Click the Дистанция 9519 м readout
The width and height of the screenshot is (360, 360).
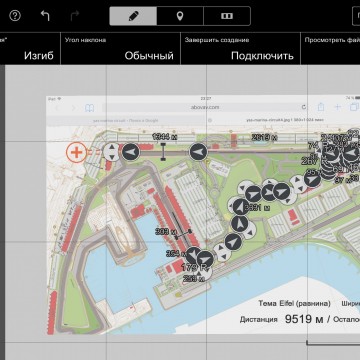(282, 319)
